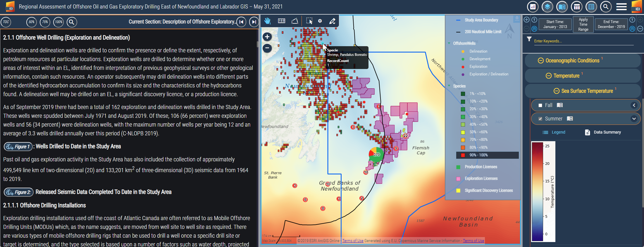This screenshot has width=644, height=247.
Task: Jump to the next document section
Action: pos(254,22)
